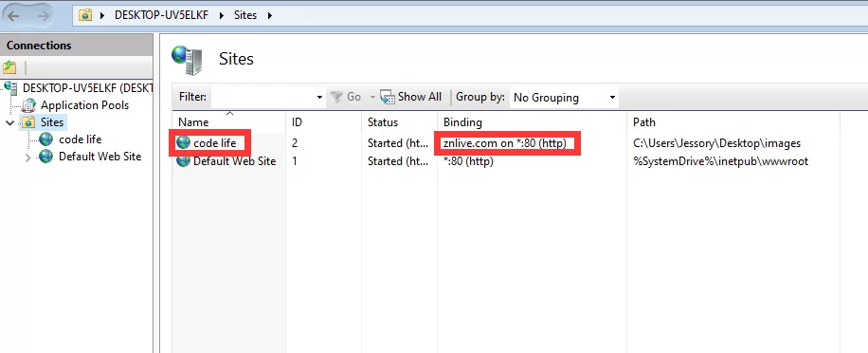Select the Sites folder in the tree
868x353 pixels.
click(x=52, y=122)
